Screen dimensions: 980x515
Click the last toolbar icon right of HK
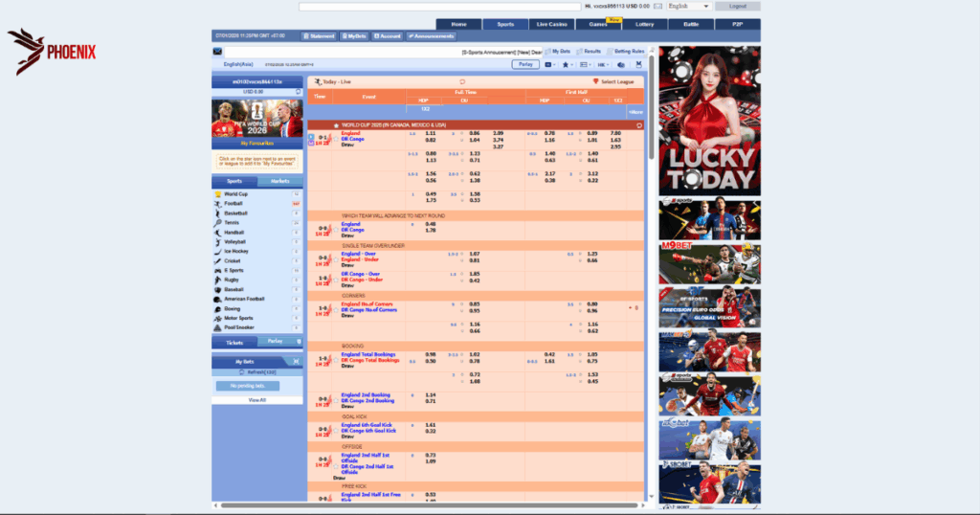638,65
